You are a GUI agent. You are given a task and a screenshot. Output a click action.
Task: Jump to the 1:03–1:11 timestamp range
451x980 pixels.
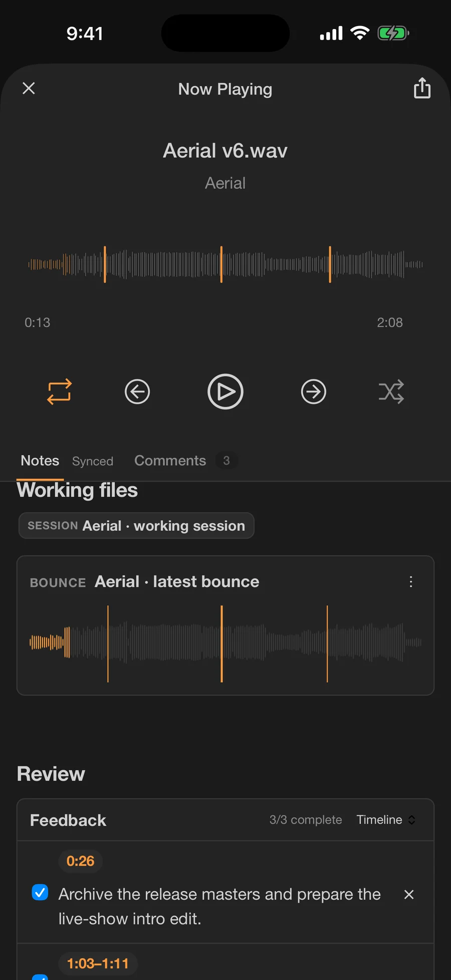point(98,963)
